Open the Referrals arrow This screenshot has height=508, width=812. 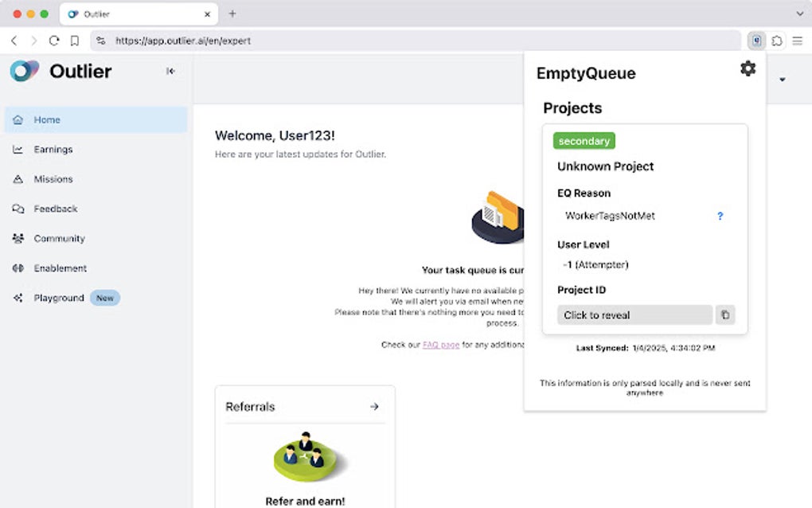(x=374, y=407)
